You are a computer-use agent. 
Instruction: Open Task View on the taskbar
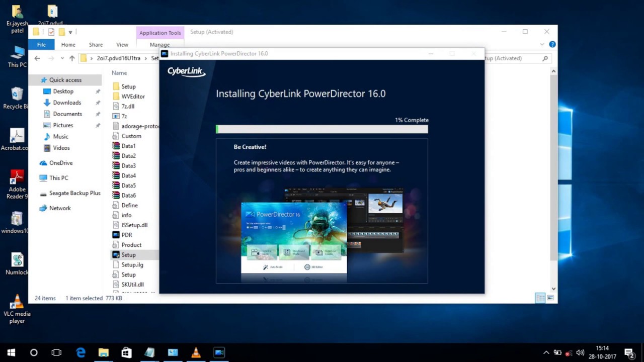[57, 352]
